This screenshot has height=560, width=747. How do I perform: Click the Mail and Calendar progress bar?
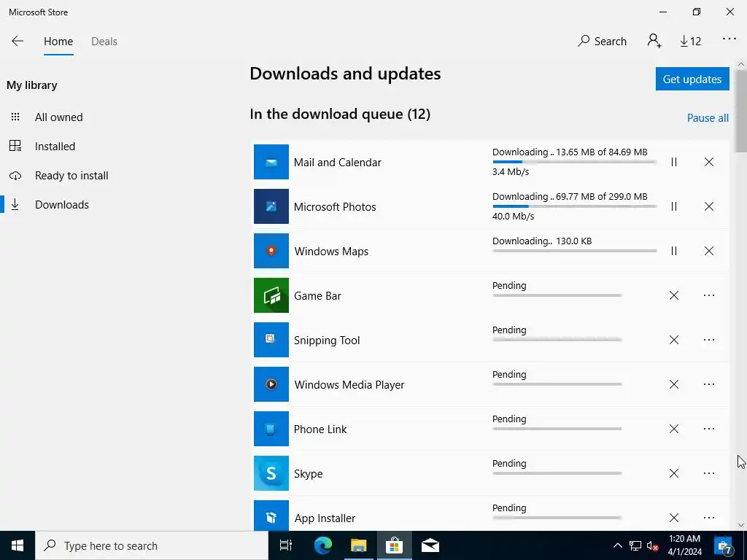point(575,162)
